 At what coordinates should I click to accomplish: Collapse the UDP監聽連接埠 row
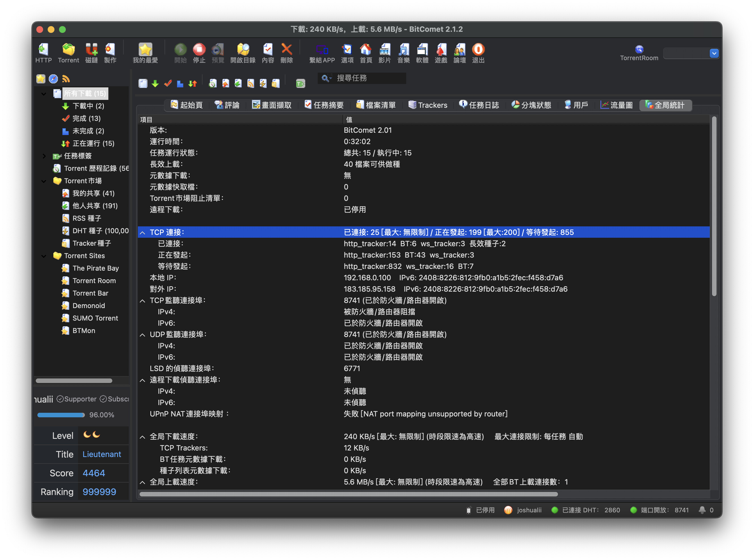pyautogui.click(x=143, y=334)
